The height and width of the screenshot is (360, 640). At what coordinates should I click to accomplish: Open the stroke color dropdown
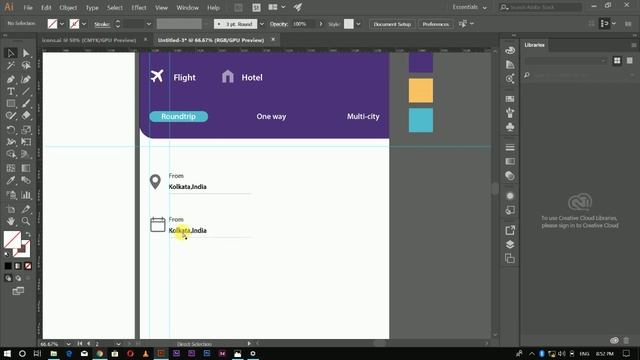coord(84,24)
